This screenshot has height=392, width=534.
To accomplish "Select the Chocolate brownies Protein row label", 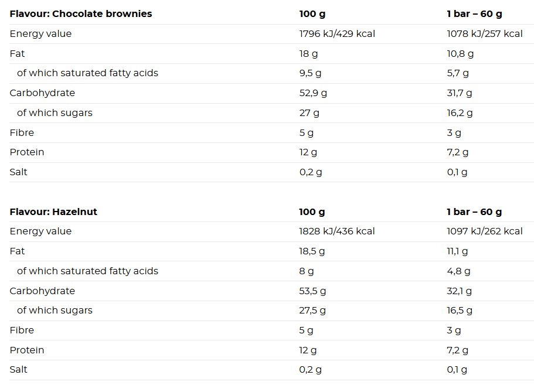I will click(x=27, y=152).
